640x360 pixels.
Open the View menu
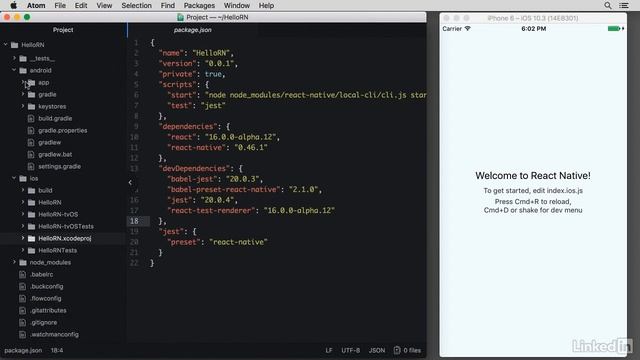pyautogui.click(x=104, y=5)
